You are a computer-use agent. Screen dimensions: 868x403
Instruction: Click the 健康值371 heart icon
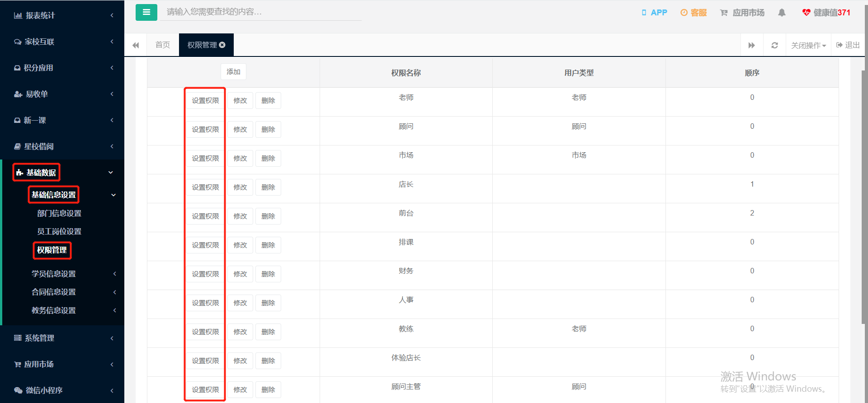[806, 13]
